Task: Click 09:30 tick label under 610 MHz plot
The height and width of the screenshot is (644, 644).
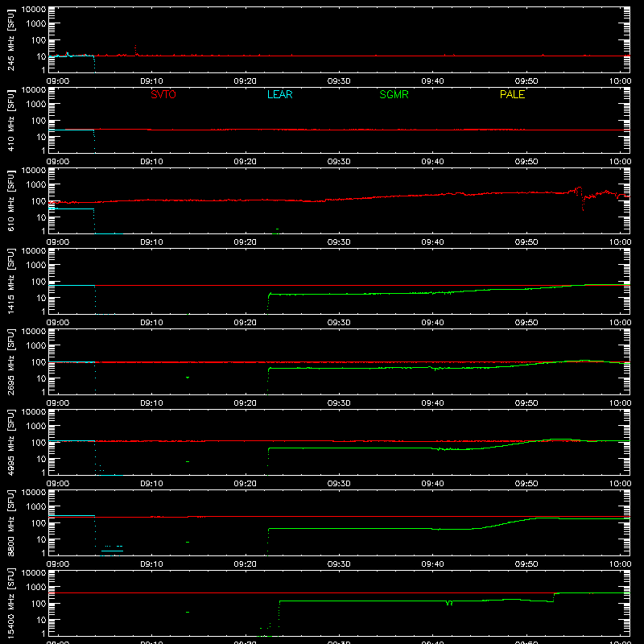Action: (339, 242)
